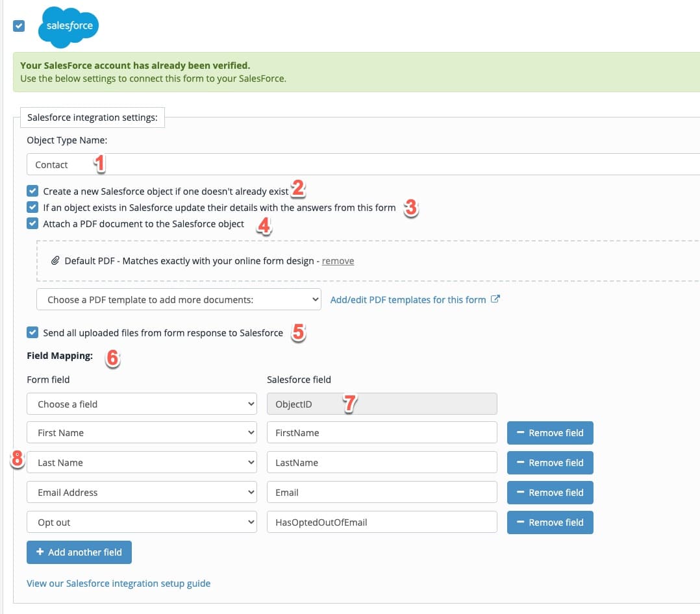Click the Object Type Name input field
Screen dimensions: 700x614
point(363,165)
